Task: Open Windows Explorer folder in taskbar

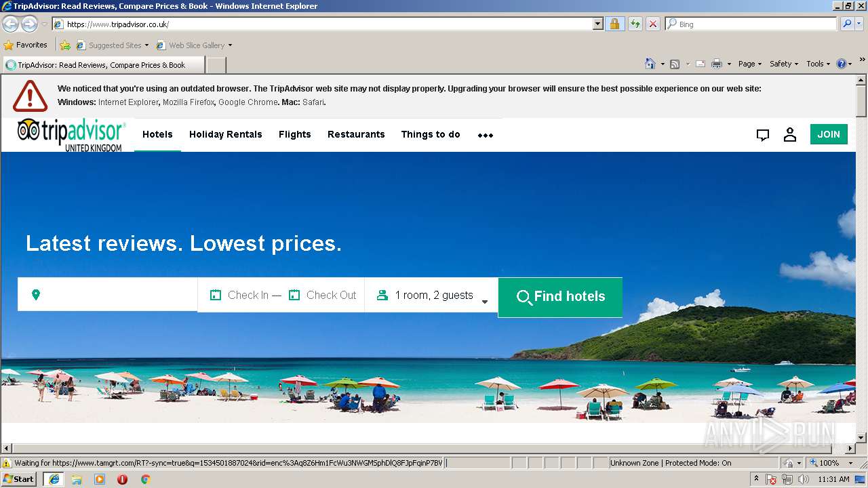Action: coord(77,479)
